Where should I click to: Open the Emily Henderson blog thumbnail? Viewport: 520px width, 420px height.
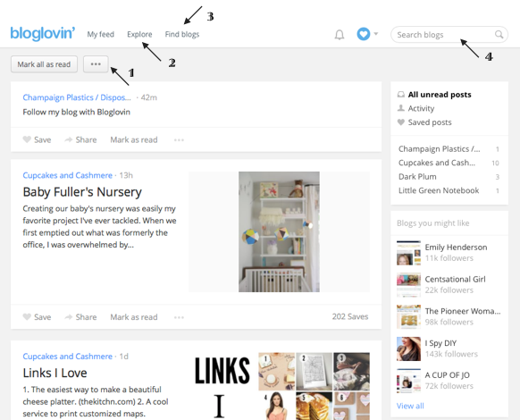point(408,253)
